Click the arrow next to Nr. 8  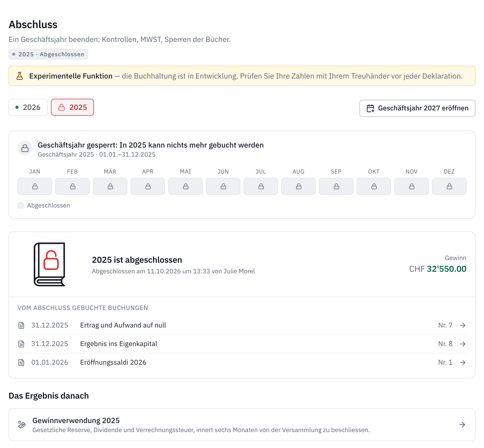tap(463, 344)
